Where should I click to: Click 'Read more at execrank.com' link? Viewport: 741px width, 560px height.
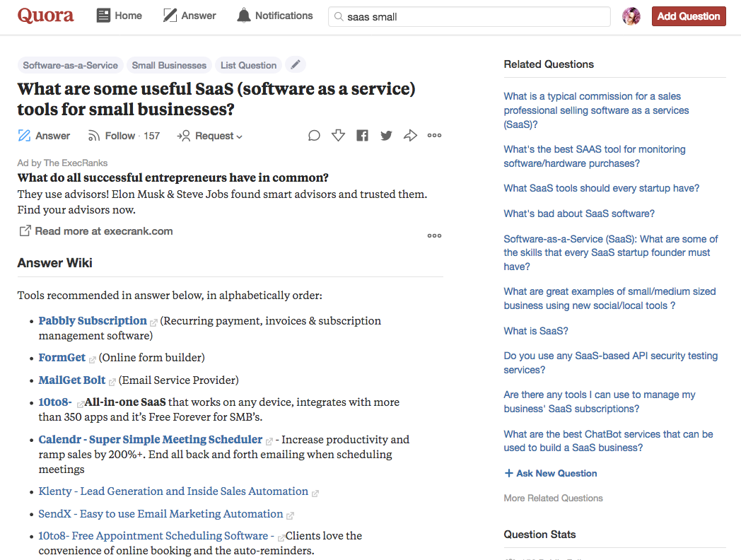(x=96, y=231)
